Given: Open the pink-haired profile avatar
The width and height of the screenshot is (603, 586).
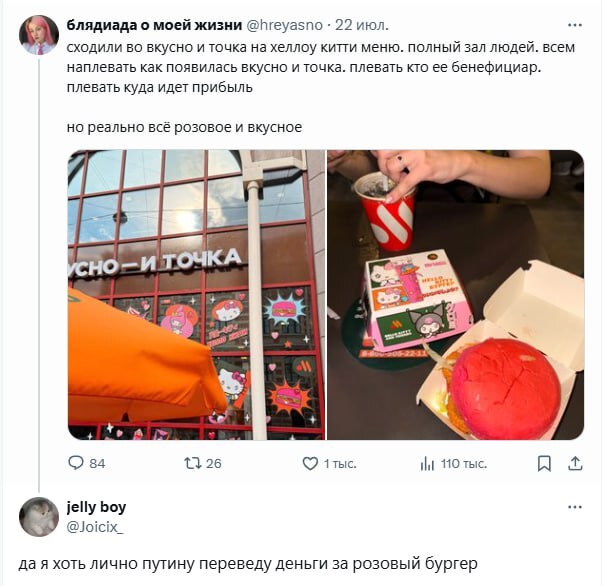Looking at the screenshot, I should (x=39, y=35).
